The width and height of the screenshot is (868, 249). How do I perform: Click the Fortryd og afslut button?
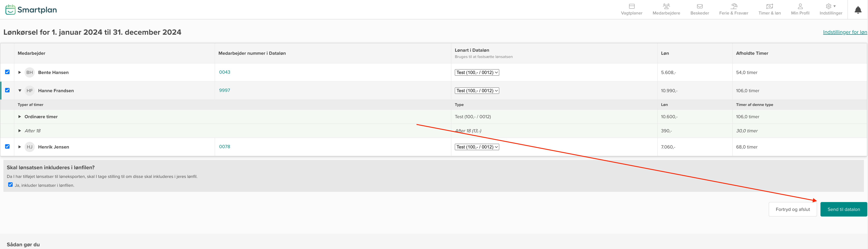click(x=793, y=209)
